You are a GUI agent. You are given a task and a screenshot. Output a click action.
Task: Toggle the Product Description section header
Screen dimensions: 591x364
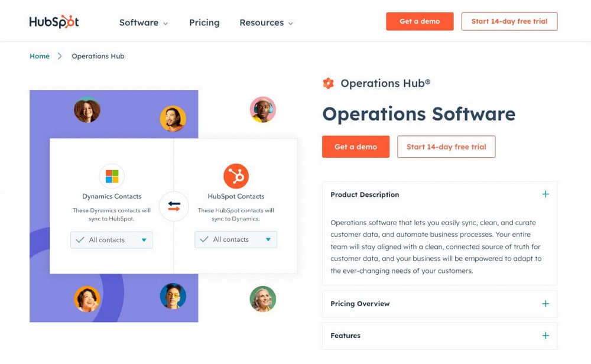pyautogui.click(x=440, y=194)
